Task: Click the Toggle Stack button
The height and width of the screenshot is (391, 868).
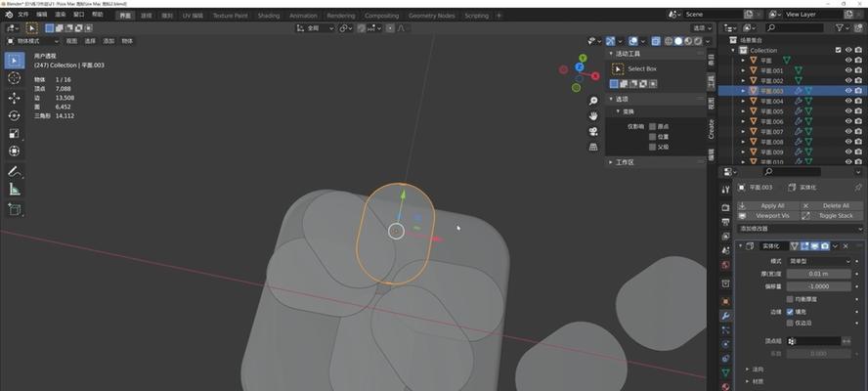Action: click(835, 215)
